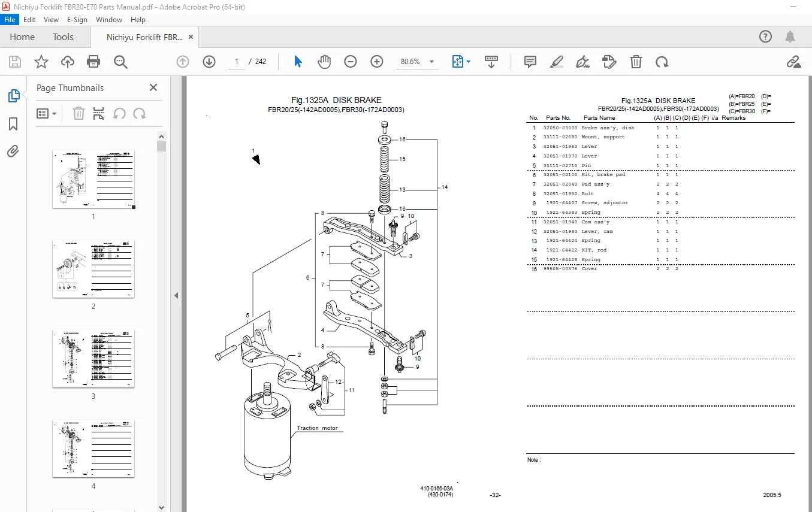Open the thumbnails options dropdown menu

tap(46, 113)
